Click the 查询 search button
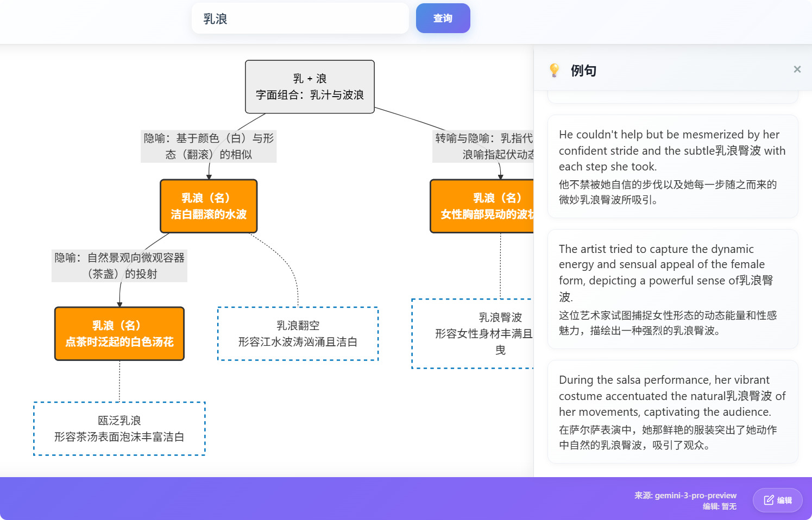 [443, 18]
